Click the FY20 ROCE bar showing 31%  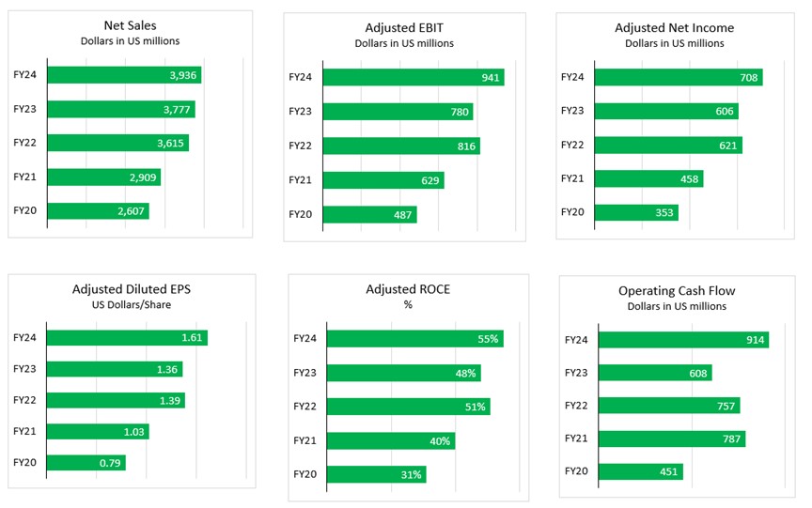[x=377, y=474]
